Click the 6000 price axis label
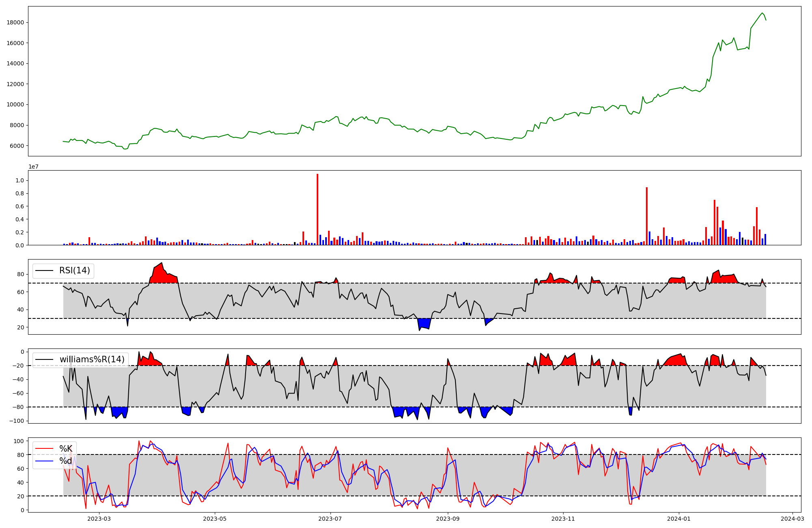 click(x=17, y=146)
